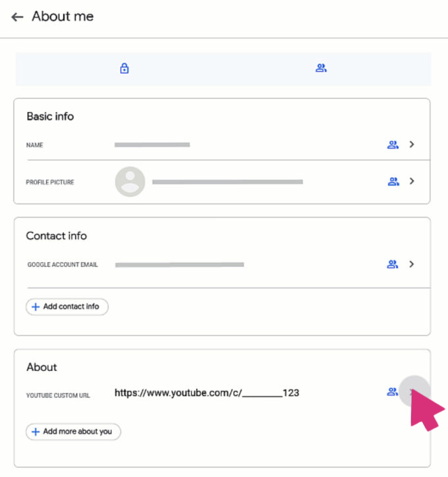This screenshot has height=477, width=448.
Task: Click the visibility icon beside Name
Action: [x=393, y=144]
